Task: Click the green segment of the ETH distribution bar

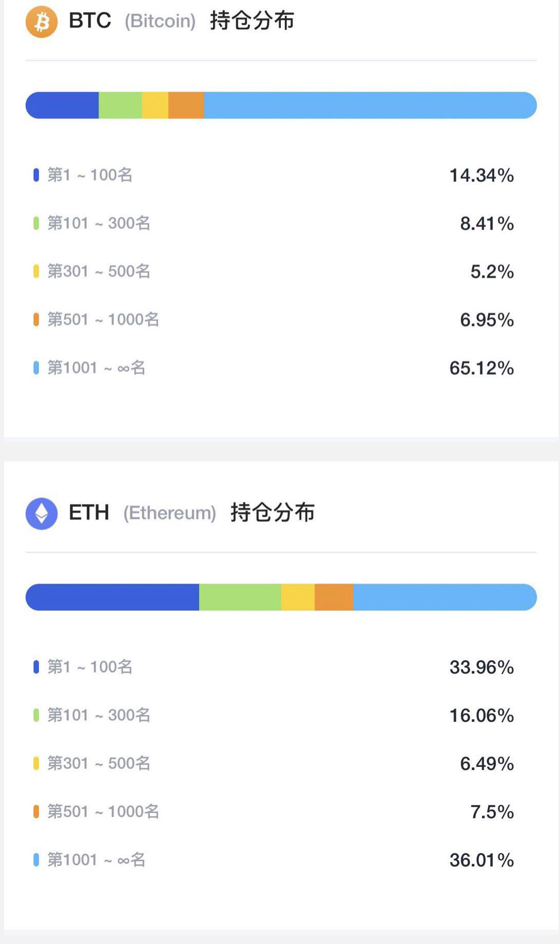Action: (x=239, y=596)
